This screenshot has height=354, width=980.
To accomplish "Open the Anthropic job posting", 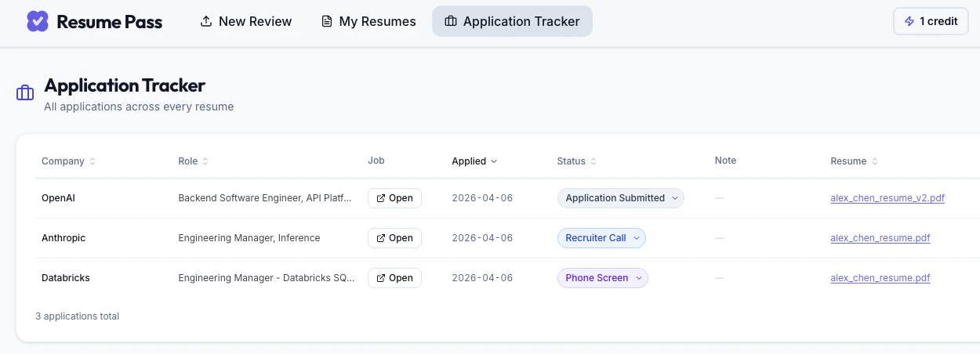I will coord(394,238).
